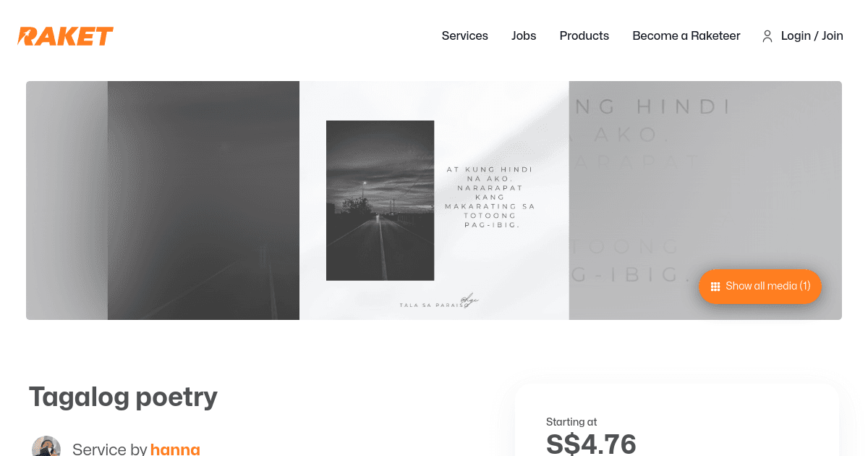
Task: Open the Show all media (1) button
Action: coord(760,287)
